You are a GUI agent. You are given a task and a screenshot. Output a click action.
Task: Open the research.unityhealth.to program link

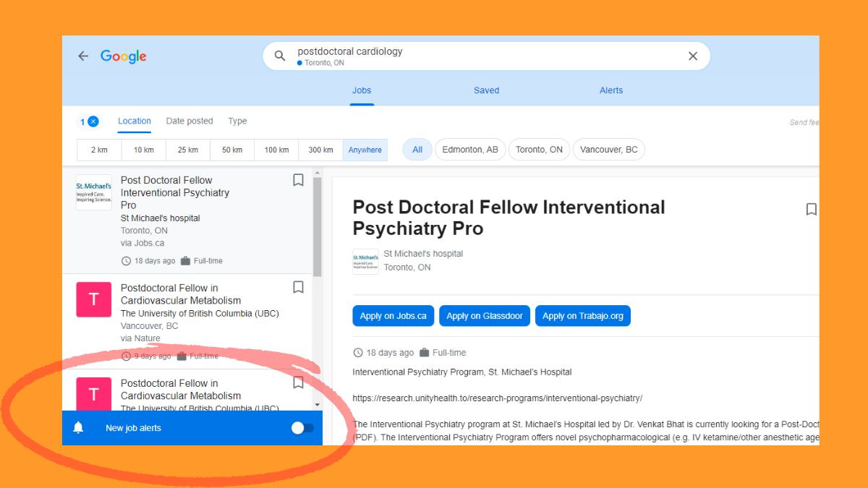tap(498, 398)
